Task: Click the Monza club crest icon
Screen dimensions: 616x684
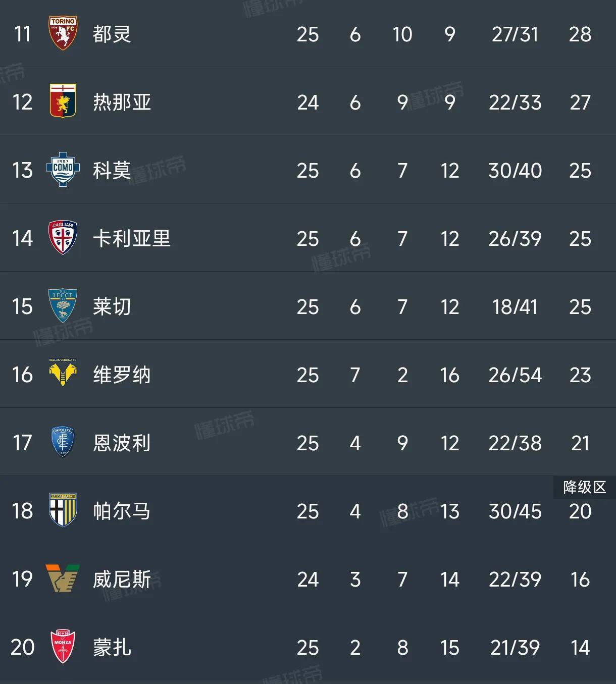Action: coord(62,647)
